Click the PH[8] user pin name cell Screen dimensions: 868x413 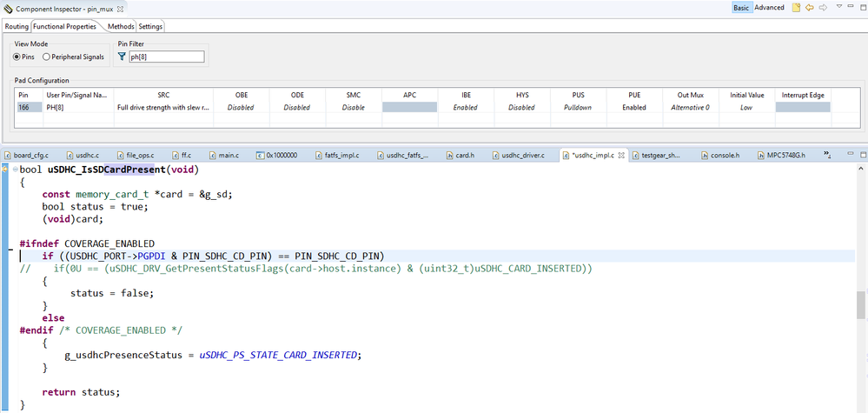[x=78, y=108]
